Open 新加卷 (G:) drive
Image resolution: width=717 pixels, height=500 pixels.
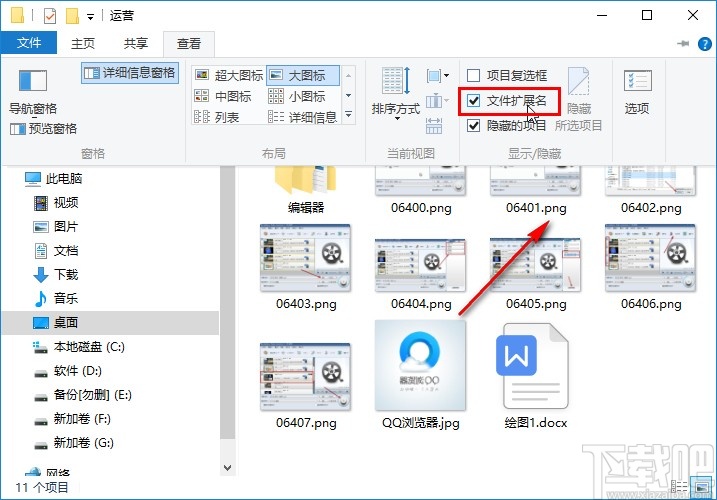[x=74, y=443]
